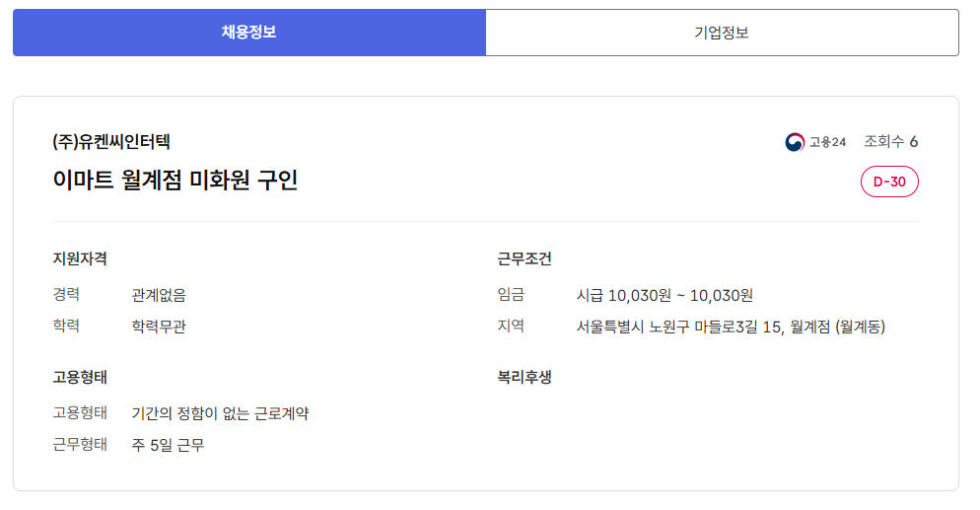Screen dimensions: 980x510
Task: Click the 임금 label
Action: click(x=512, y=295)
